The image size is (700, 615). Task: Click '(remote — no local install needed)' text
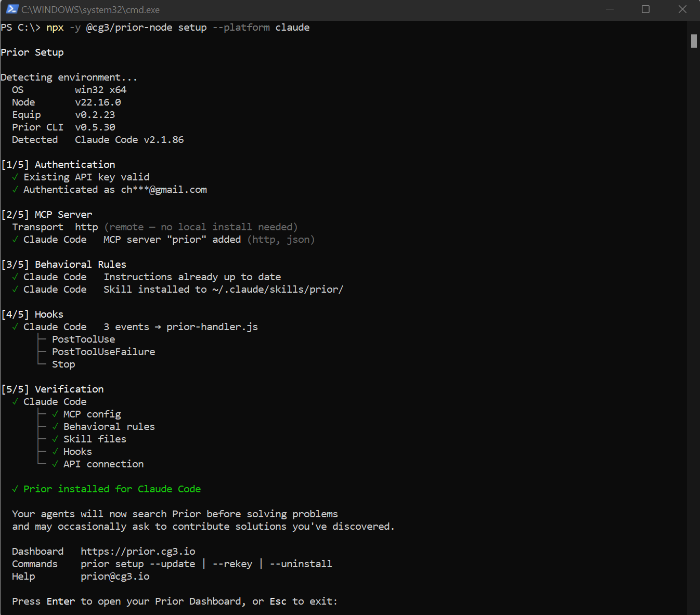click(x=201, y=227)
